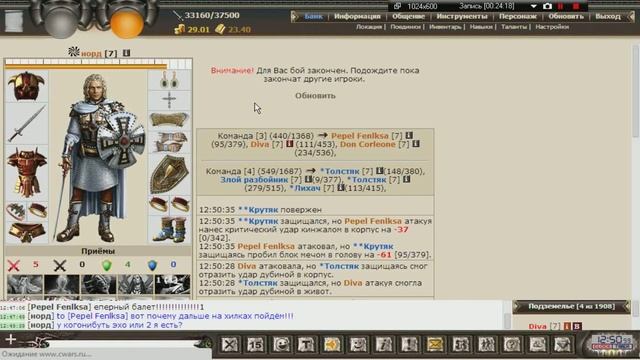Click the orange arrow icon in the bottom toolbar
Viewport: 640px width, 360px height.
point(332,344)
